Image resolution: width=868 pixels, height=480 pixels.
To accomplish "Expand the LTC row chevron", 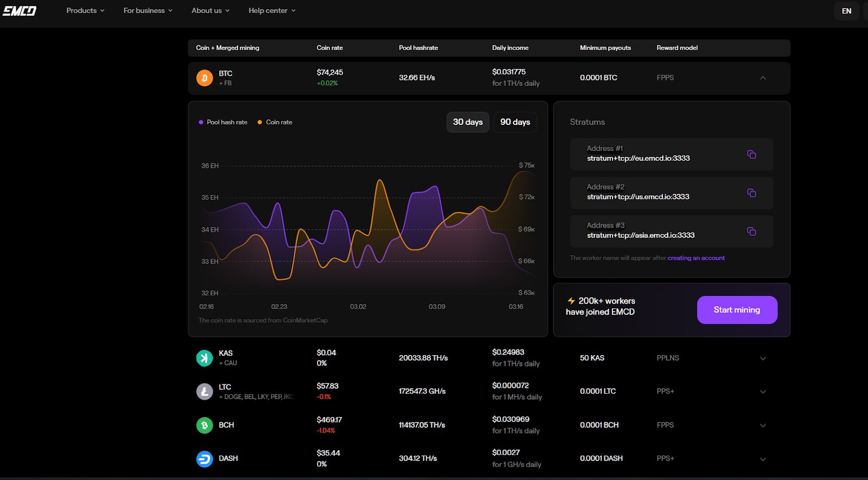I will (x=763, y=391).
